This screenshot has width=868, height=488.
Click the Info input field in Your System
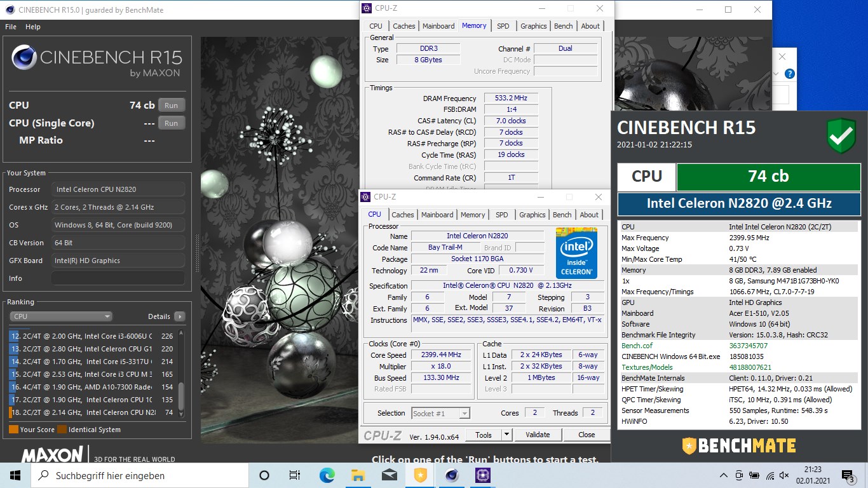118,278
